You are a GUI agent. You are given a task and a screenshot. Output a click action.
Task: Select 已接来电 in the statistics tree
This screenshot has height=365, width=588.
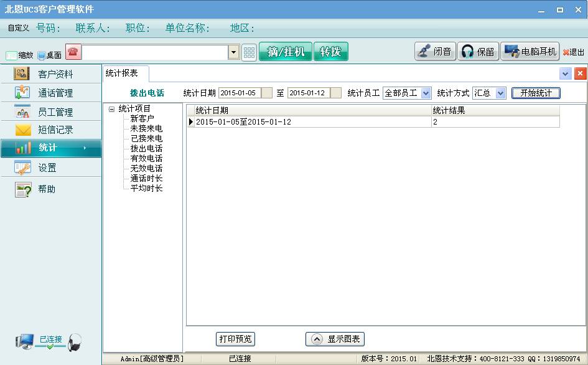click(146, 138)
